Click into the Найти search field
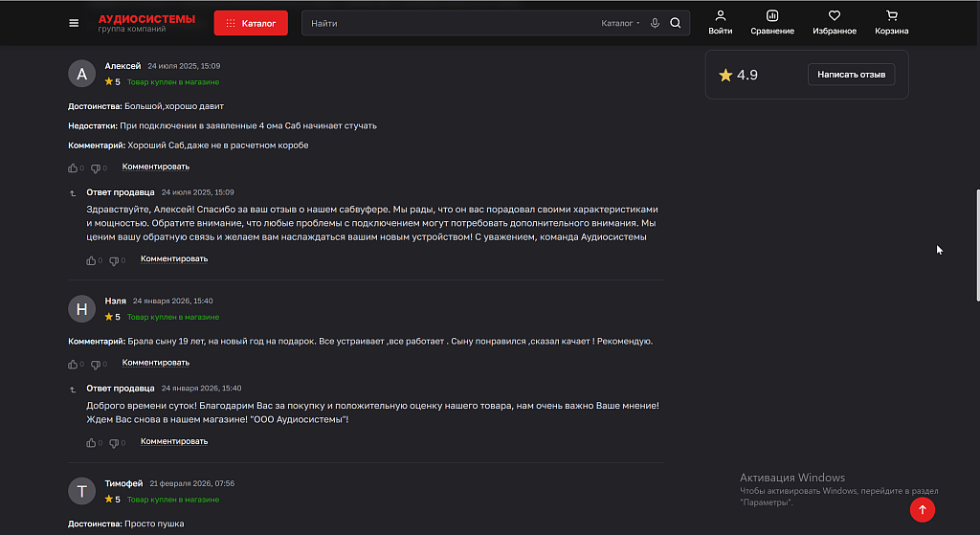The width and height of the screenshot is (980, 535). pos(450,23)
